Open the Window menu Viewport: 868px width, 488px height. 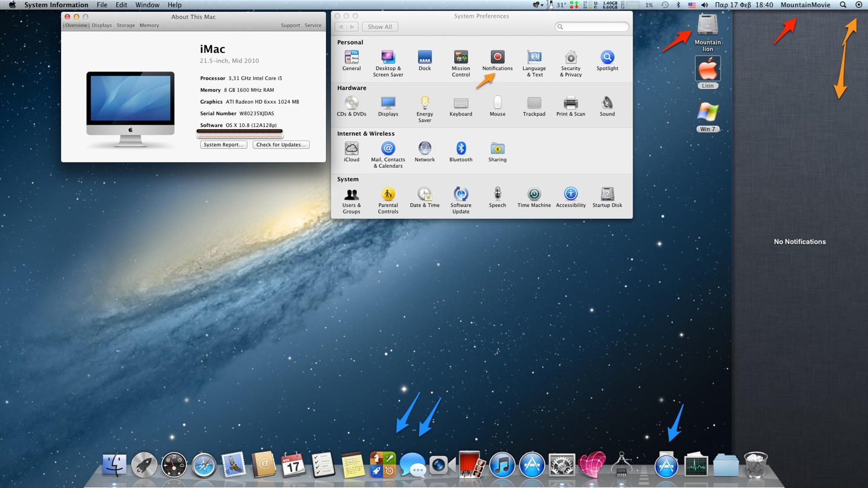pyautogui.click(x=147, y=5)
